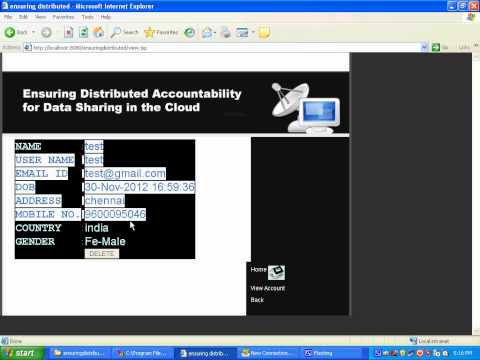480x360 pixels.
Task: Click the page vertical scrollbar
Action: pos(475,193)
